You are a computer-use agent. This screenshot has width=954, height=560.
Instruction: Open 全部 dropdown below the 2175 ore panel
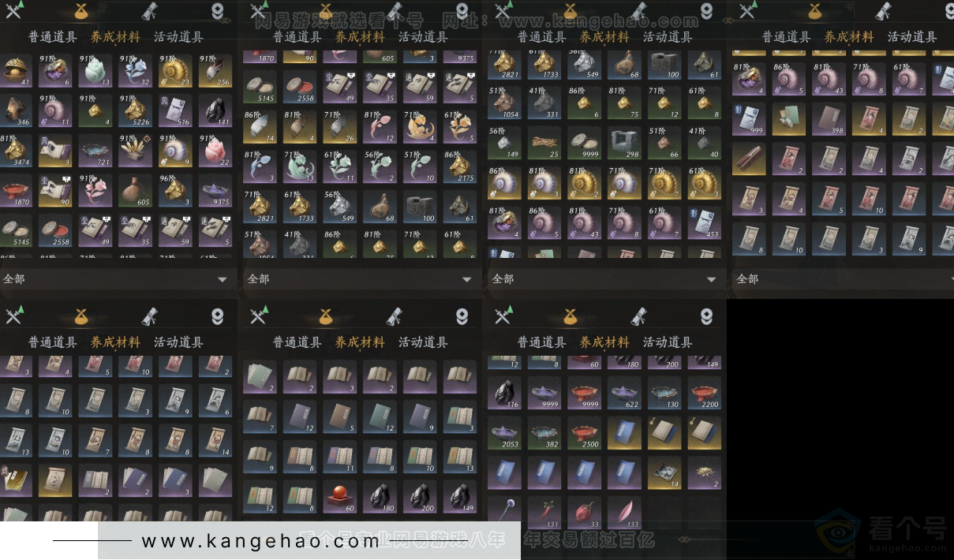pyautogui.click(x=361, y=278)
